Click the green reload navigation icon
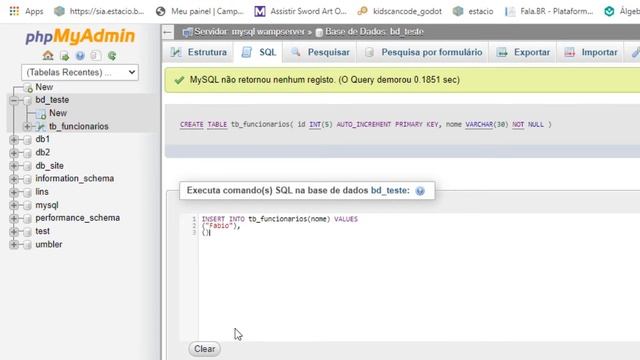Screen dimensions: 640x360 (112, 56)
